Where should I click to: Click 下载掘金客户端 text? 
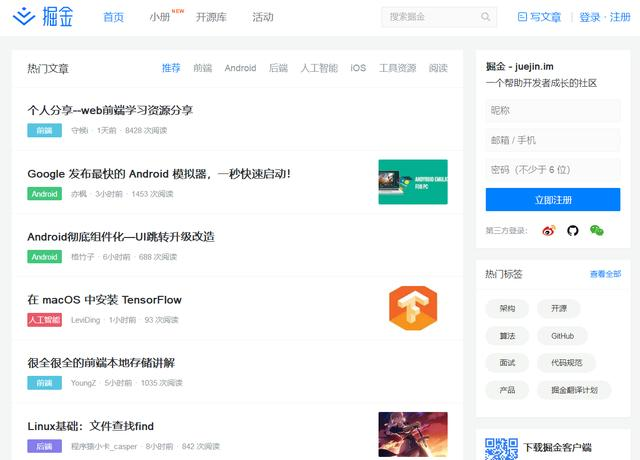pos(558,448)
